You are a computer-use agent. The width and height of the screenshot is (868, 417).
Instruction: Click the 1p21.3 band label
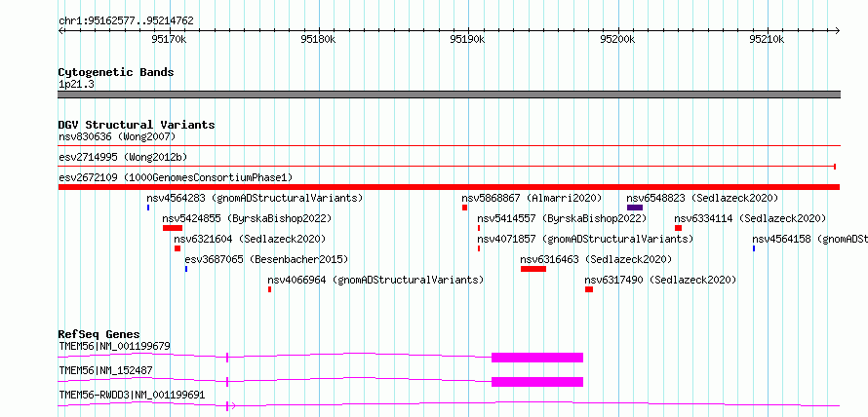coord(76,85)
